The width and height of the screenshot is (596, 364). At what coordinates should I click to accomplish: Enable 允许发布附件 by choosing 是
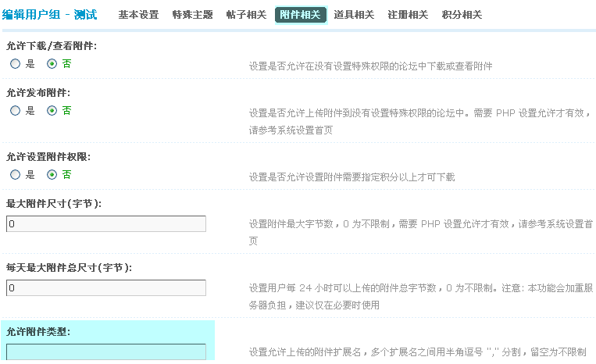click(16, 111)
